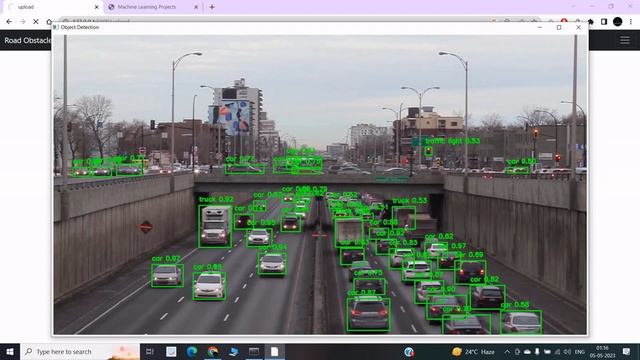Open the blank document app on taskbar

(x=274, y=351)
